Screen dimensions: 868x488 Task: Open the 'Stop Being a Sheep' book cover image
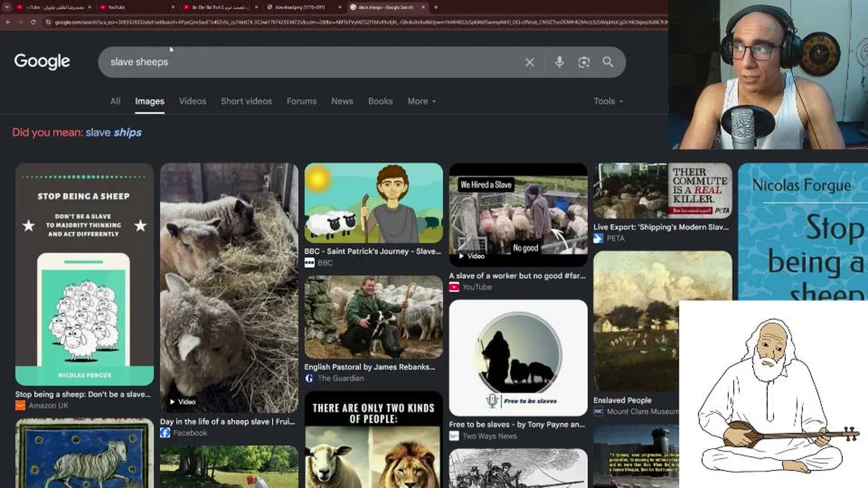coord(85,274)
